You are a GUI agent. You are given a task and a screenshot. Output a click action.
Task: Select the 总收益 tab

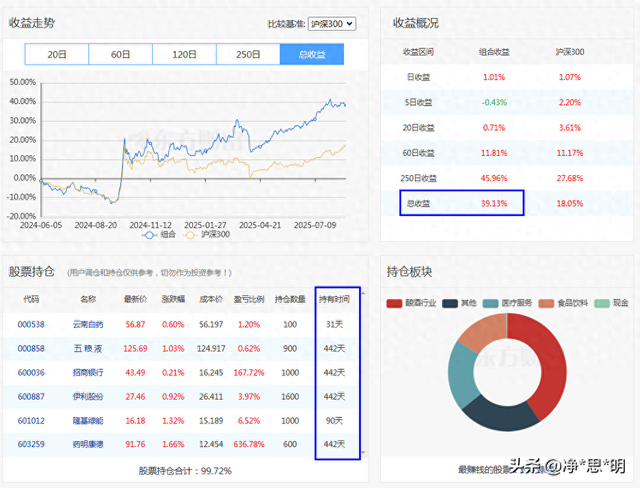(311, 55)
